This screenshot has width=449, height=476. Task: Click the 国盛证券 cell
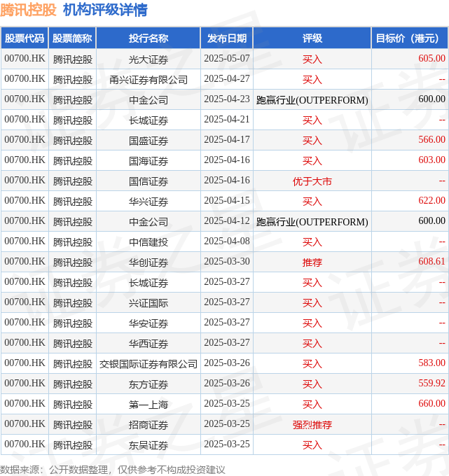click(x=148, y=141)
